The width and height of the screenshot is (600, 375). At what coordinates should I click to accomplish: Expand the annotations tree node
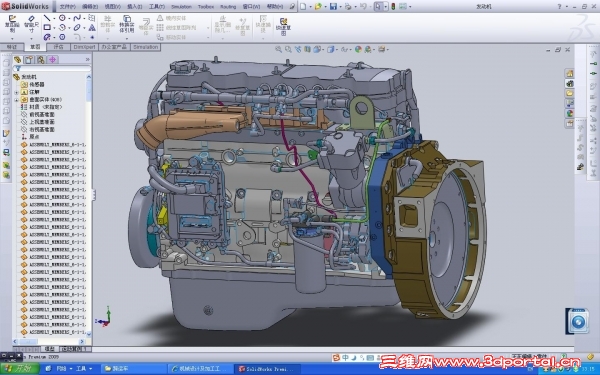tap(16, 92)
